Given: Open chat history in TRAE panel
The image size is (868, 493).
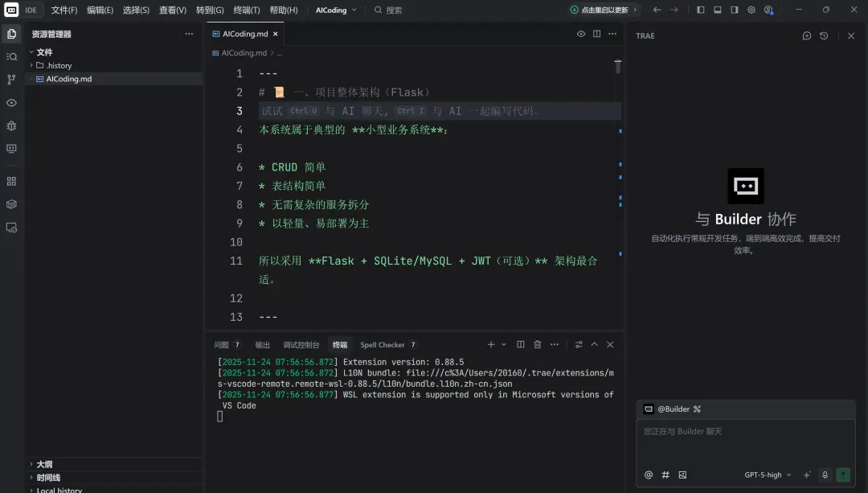Looking at the screenshot, I should [x=824, y=35].
